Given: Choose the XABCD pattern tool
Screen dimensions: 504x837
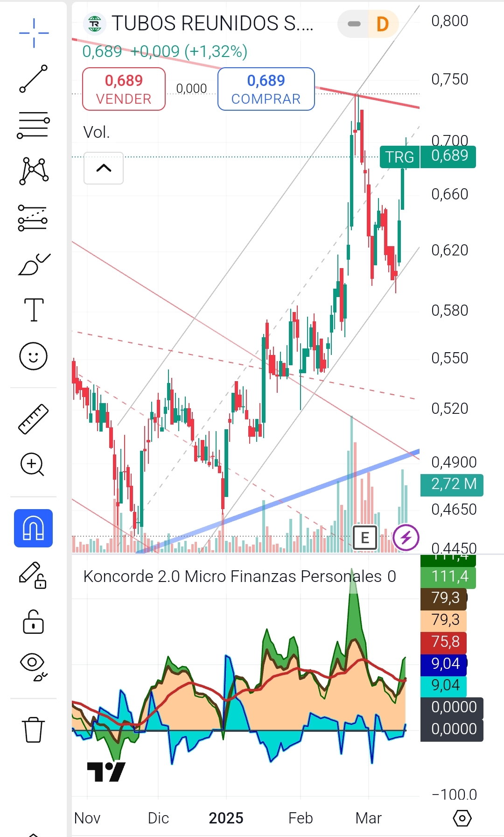Looking at the screenshot, I should tap(34, 171).
